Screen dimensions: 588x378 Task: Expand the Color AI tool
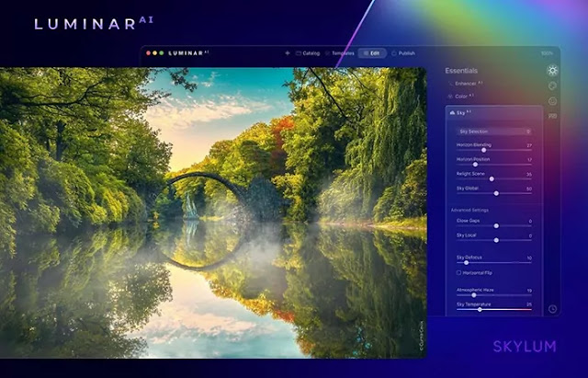pos(461,97)
